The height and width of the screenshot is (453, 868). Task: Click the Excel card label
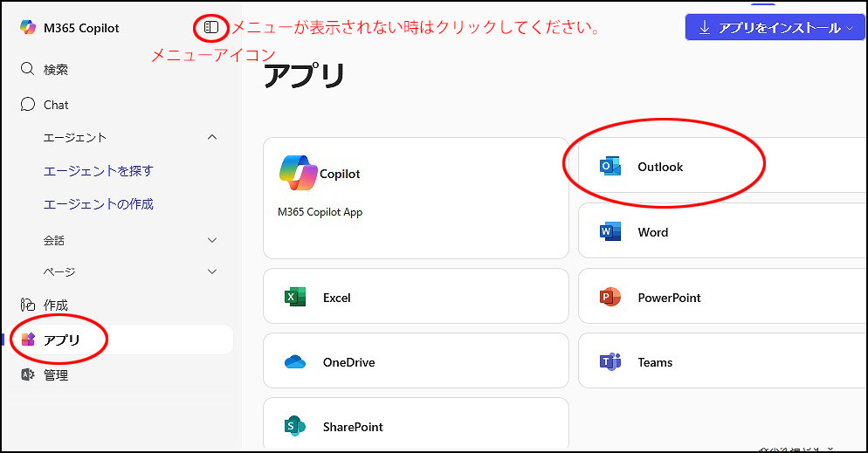tap(336, 298)
